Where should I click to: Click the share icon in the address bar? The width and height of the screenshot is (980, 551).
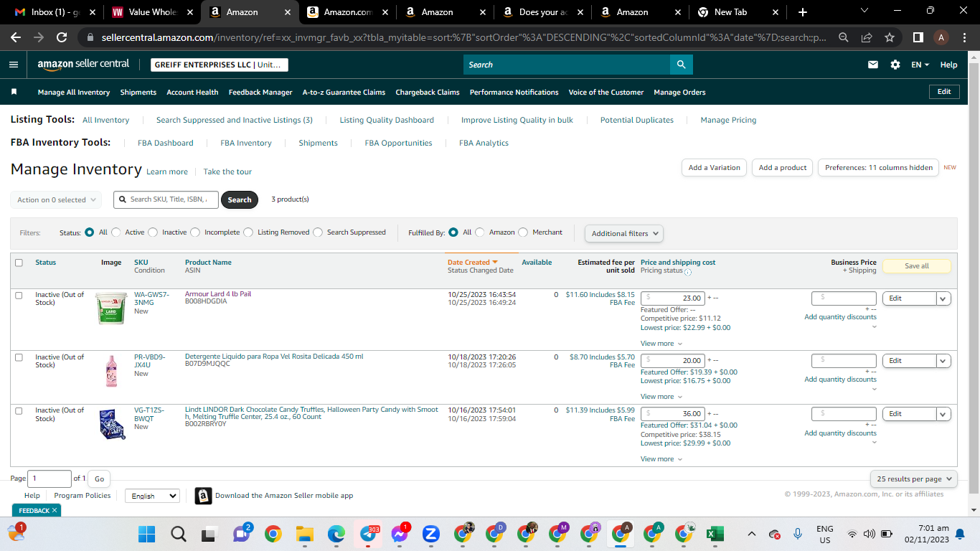click(867, 37)
